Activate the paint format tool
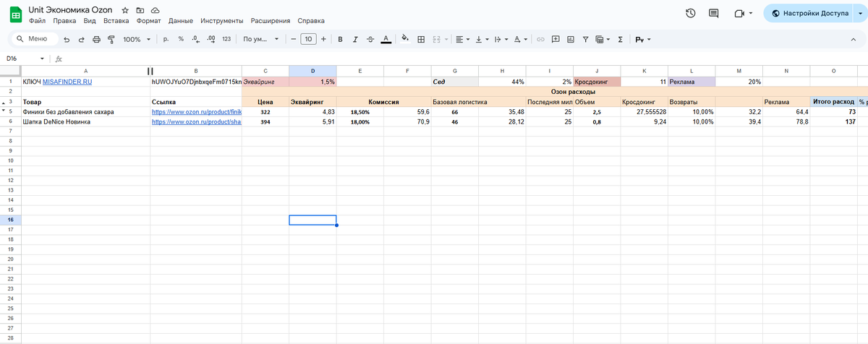The height and width of the screenshot is (344, 868). click(111, 39)
